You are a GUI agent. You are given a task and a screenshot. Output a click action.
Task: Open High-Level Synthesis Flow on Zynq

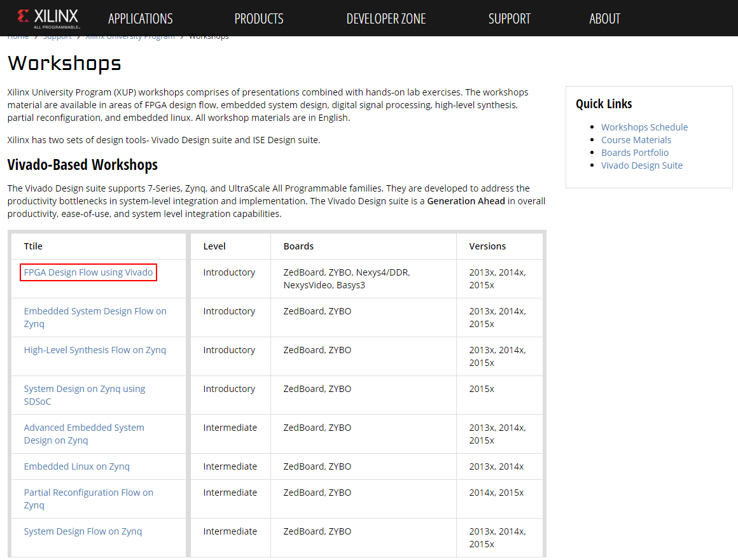(95, 350)
